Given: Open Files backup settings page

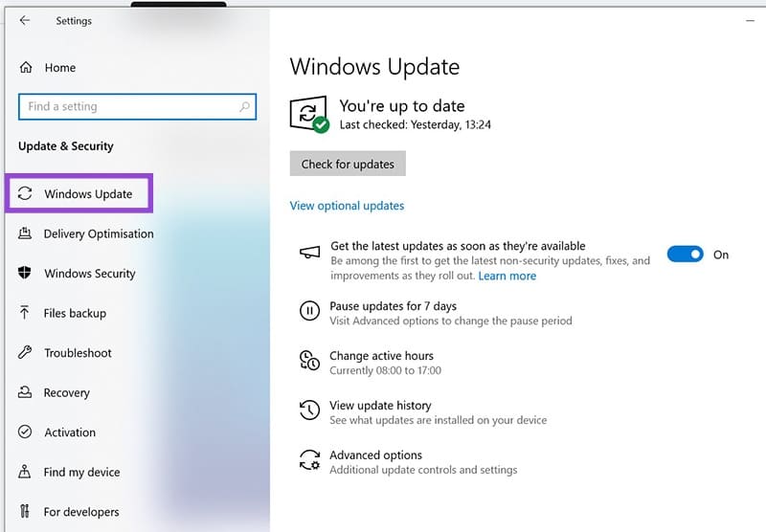Looking at the screenshot, I should (75, 313).
